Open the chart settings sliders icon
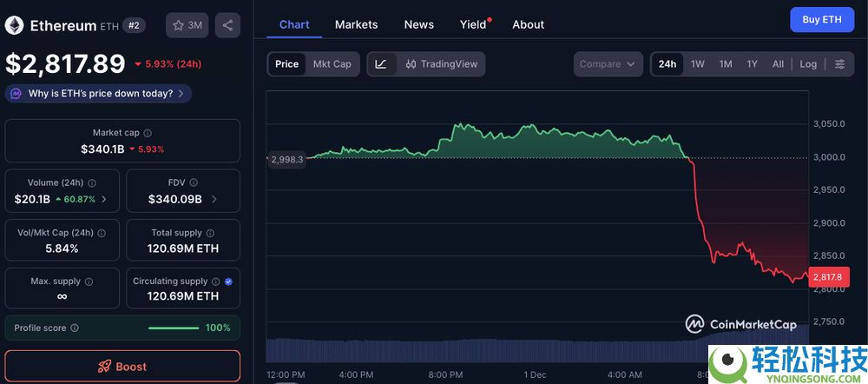Image resolution: width=868 pixels, height=384 pixels. 839,64
